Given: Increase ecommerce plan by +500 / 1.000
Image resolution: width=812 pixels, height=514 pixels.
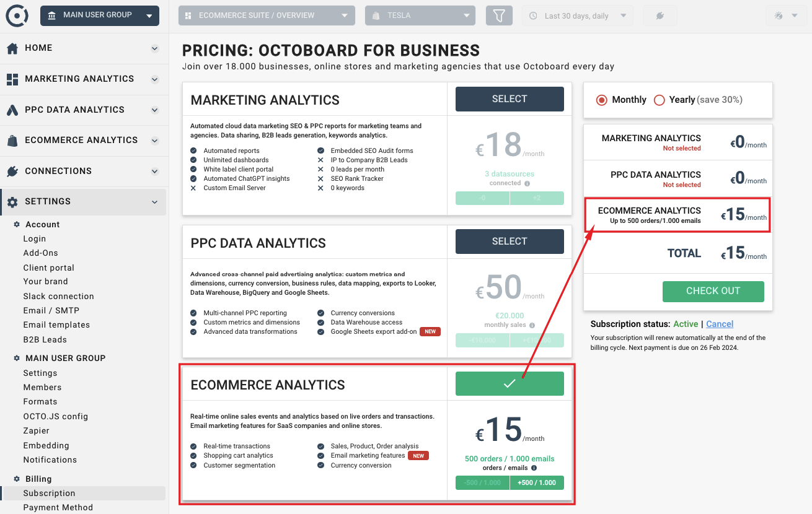Looking at the screenshot, I should click(x=537, y=482).
